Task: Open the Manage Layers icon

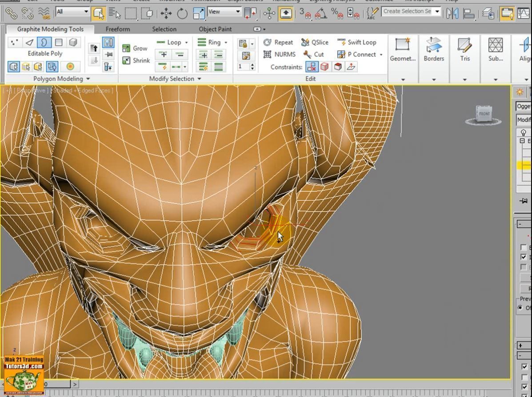Action: (488, 14)
